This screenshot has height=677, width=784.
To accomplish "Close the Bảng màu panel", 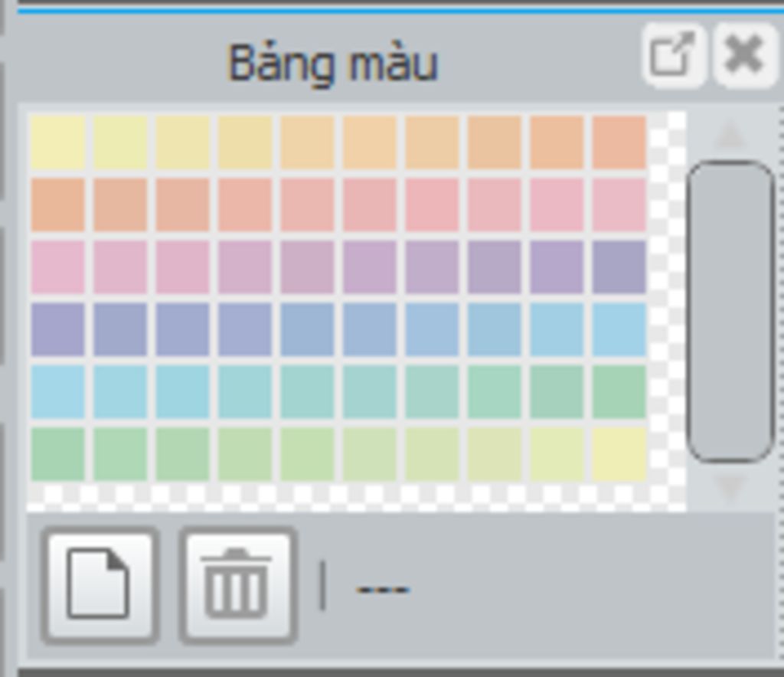I will pos(745,54).
